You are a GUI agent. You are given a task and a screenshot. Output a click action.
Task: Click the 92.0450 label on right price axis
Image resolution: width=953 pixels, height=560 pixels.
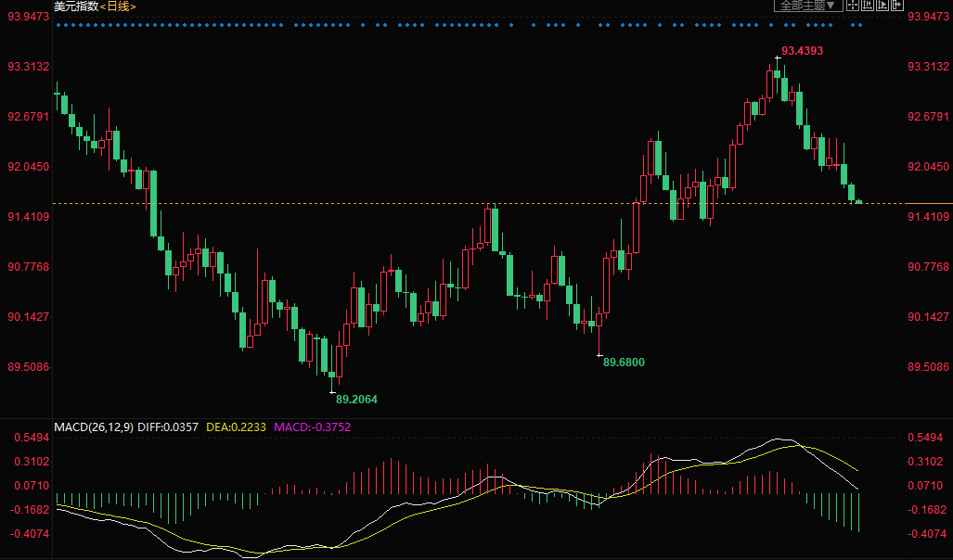[928, 166]
